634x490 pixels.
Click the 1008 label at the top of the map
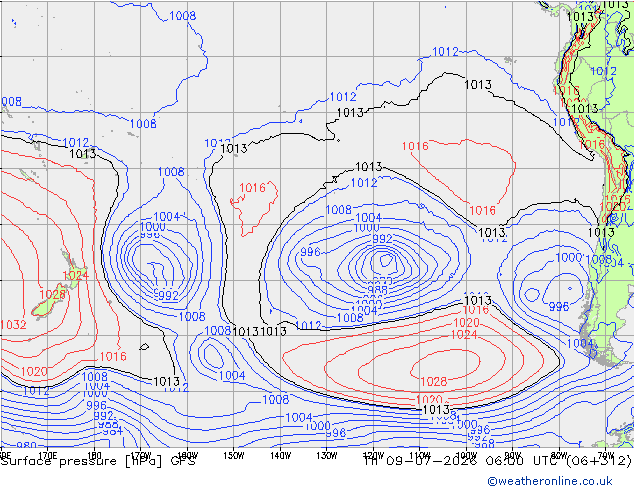pos(183,16)
